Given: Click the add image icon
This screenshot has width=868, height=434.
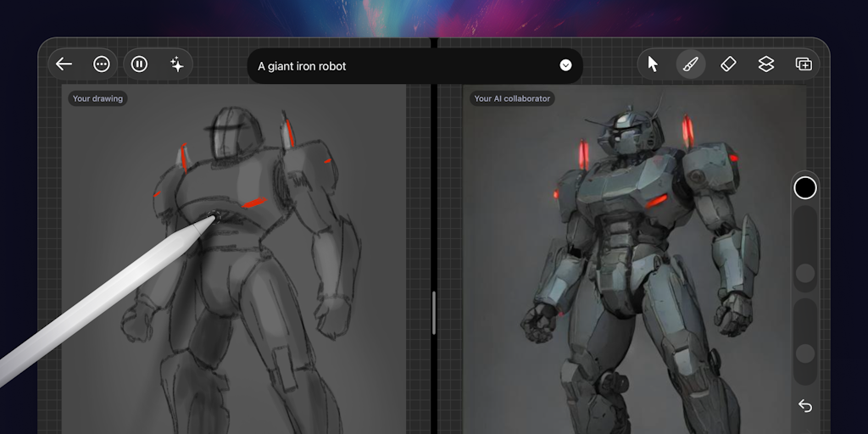Looking at the screenshot, I should tap(804, 64).
